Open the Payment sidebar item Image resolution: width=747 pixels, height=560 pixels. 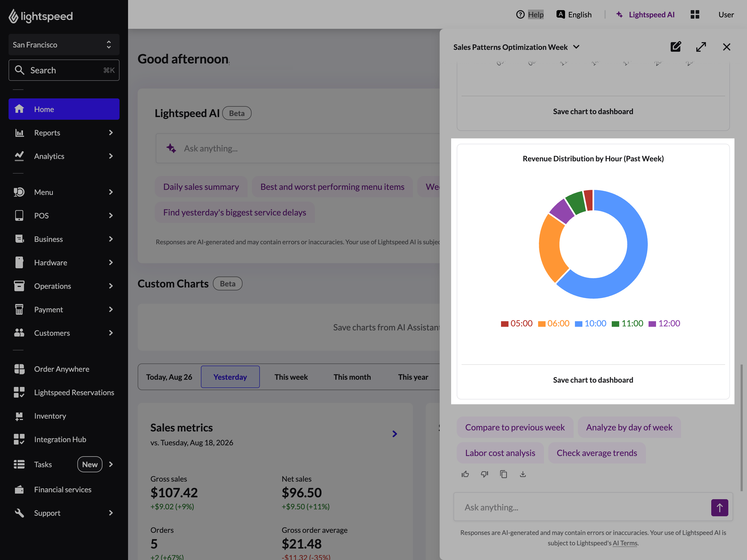[x=64, y=309]
